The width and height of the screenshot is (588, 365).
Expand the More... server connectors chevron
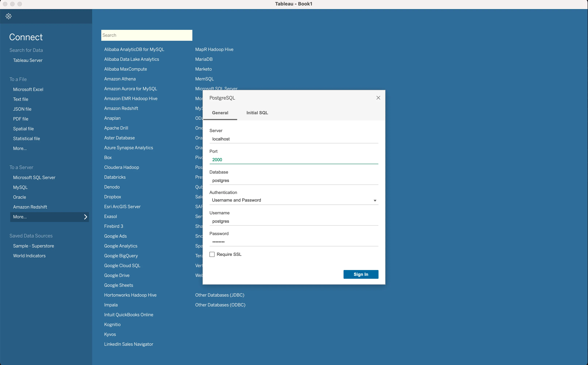coord(86,217)
